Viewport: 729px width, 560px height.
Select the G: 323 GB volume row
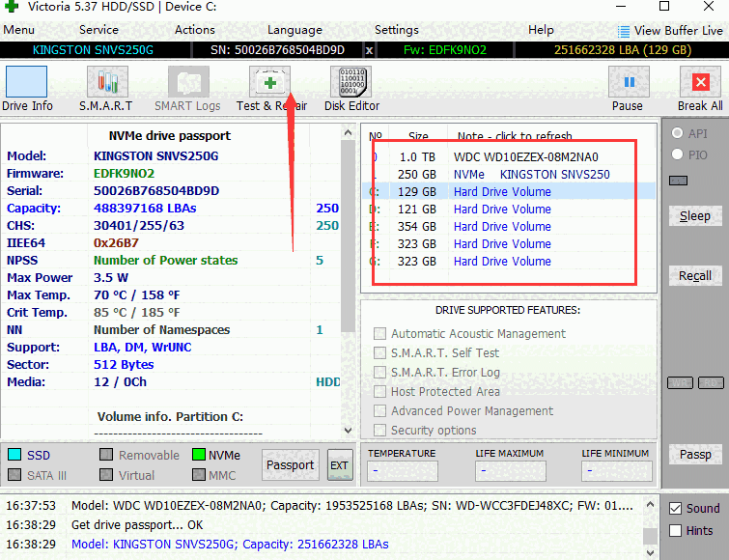pos(509,262)
